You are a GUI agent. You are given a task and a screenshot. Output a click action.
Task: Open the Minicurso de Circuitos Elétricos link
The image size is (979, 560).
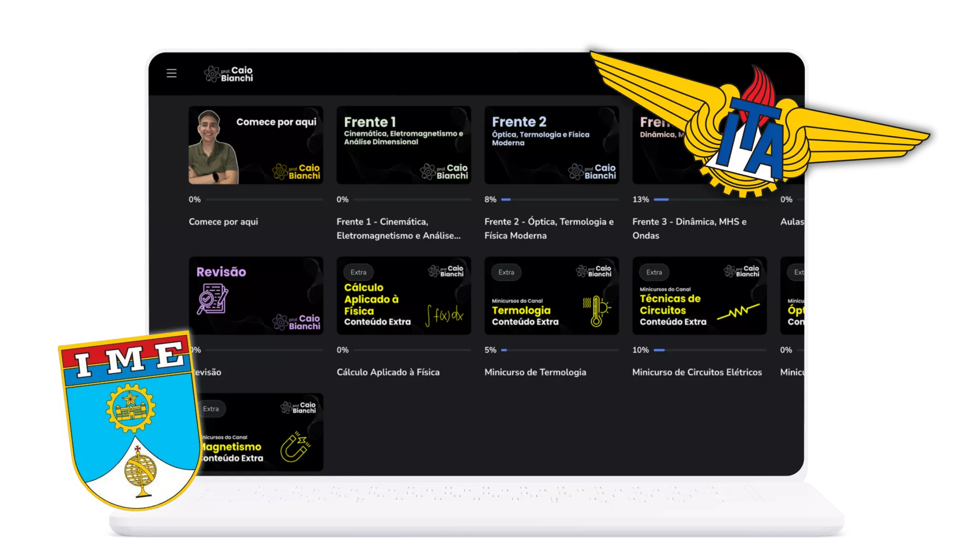[697, 372]
